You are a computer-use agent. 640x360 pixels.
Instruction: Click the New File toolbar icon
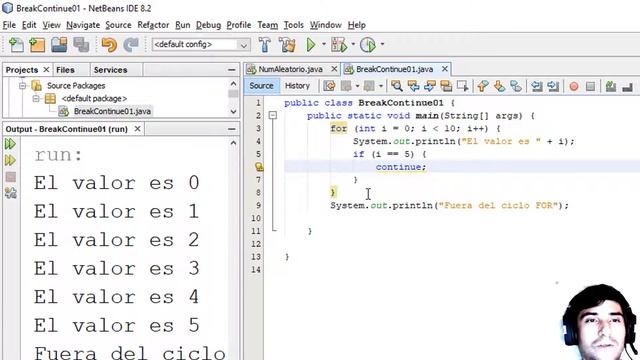click(x=16, y=44)
